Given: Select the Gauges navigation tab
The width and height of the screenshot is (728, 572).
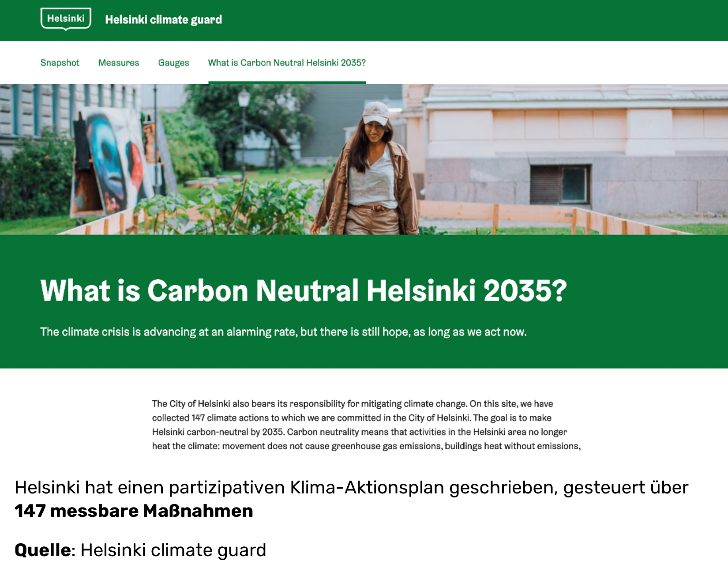Looking at the screenshot, I should click(173, 63).
